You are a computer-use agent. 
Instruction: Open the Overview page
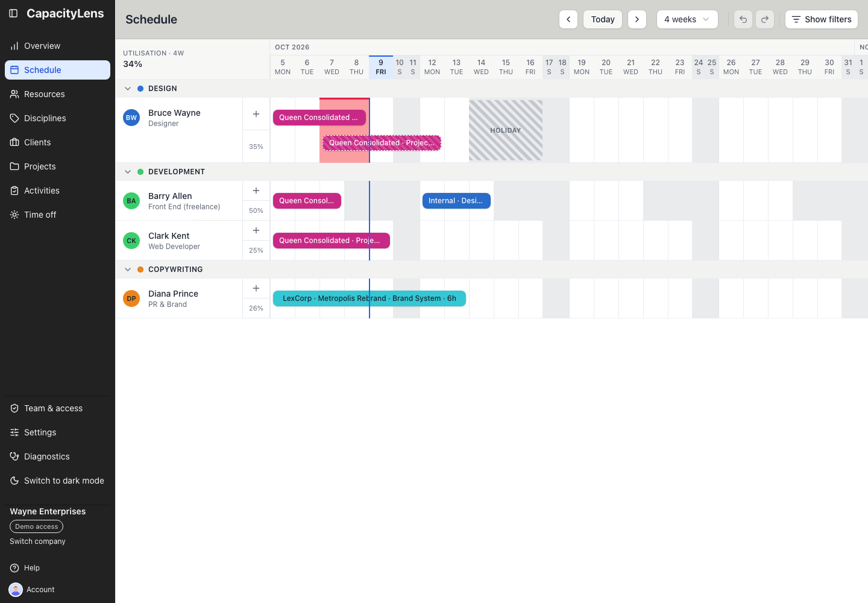click(57, 46)
